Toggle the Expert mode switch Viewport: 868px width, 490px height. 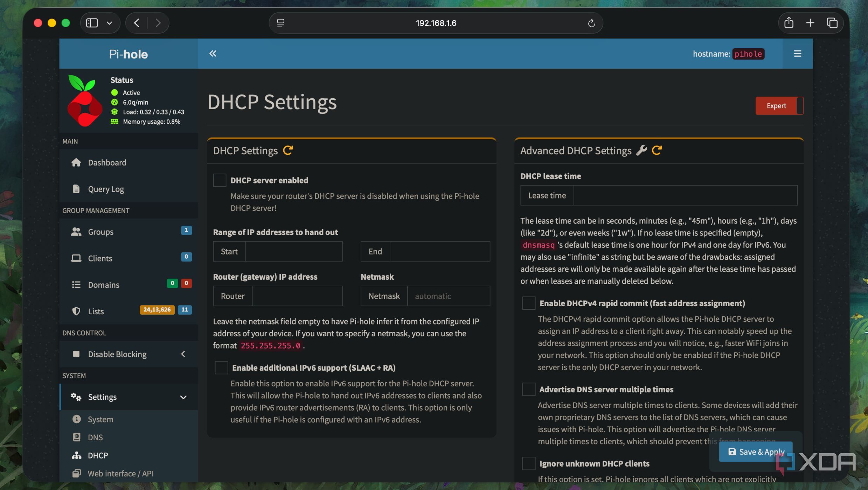779,106
